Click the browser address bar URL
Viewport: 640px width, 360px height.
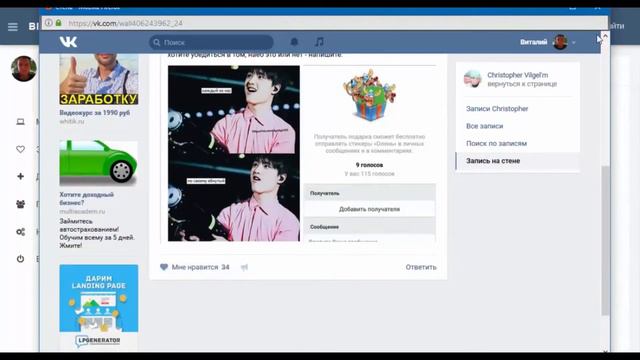[125, 23]
